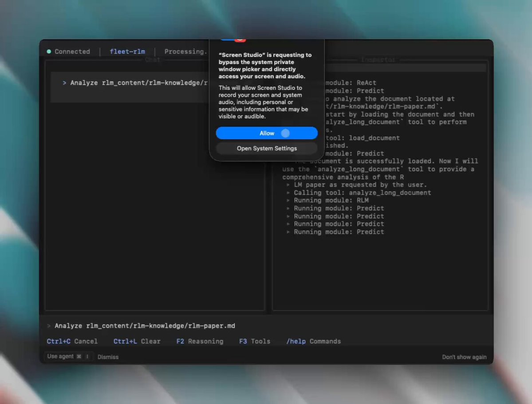Click the Processing status text
This screenshot has width=532, height=404.
click(x=185, y=51)
